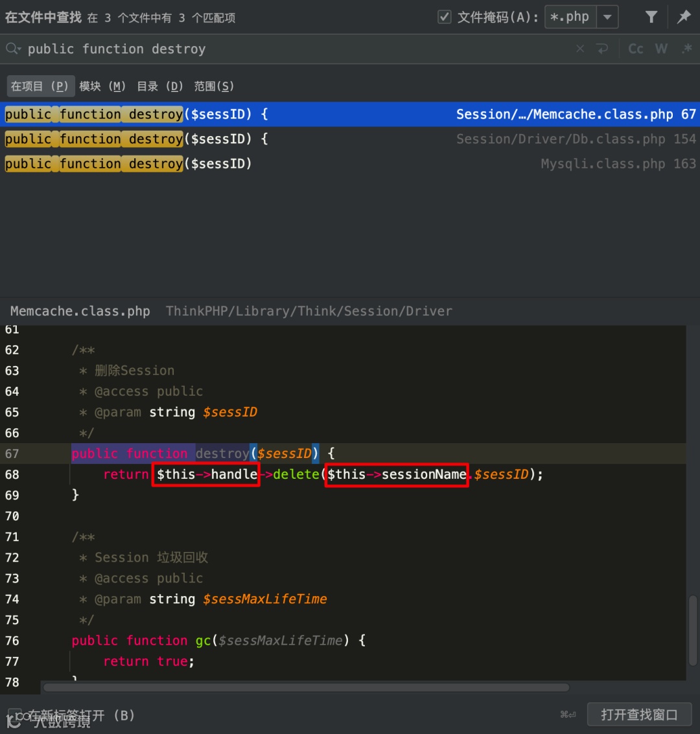Screen dimensions: 700x734
Task: Open the file mask dropdown arrow
Action: [607, 17]
